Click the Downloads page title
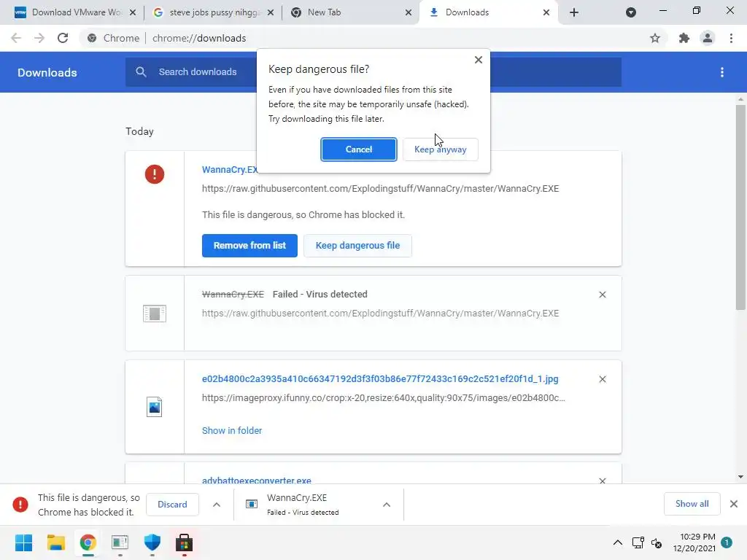This screenshot has width=747, height=560. pos(47,73)
